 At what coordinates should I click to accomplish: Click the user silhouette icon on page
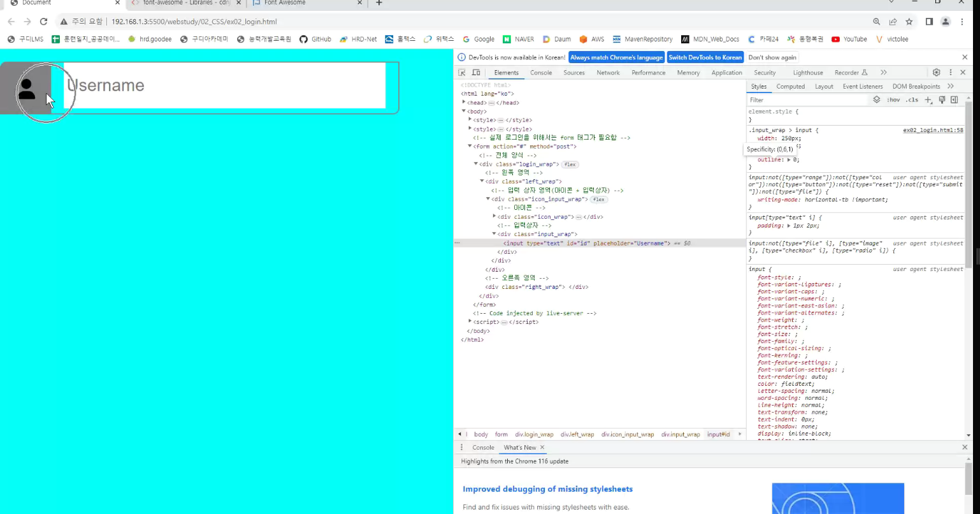[x=26, y=89]
